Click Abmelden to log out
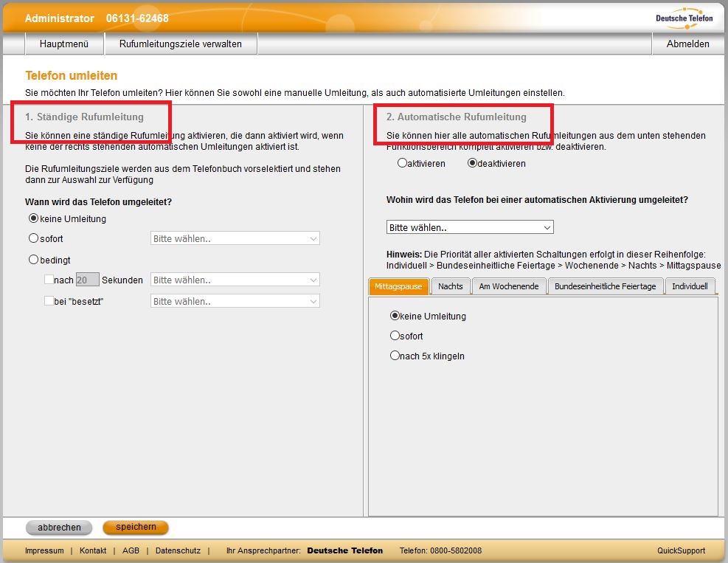Screen dimensions: 728x563 [x=687, y=44]
